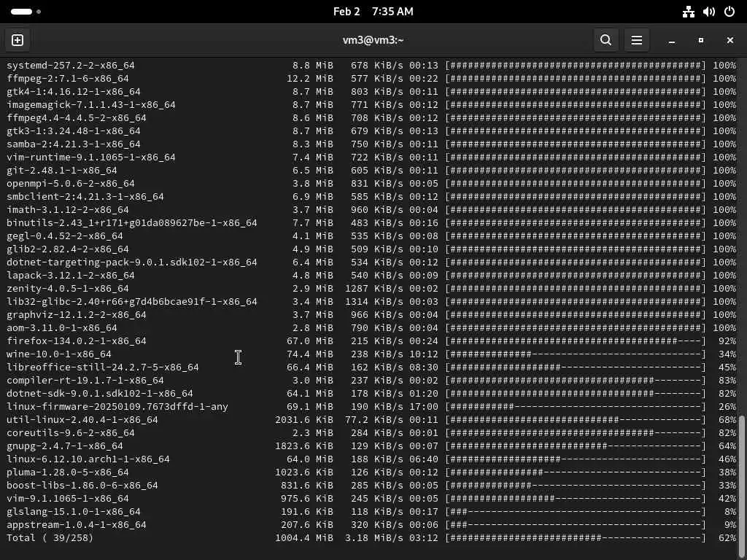This screenshot has width=747, height=560.
Task: Click the firefox progress bar at 92%
Action: [x=576, y=341]
